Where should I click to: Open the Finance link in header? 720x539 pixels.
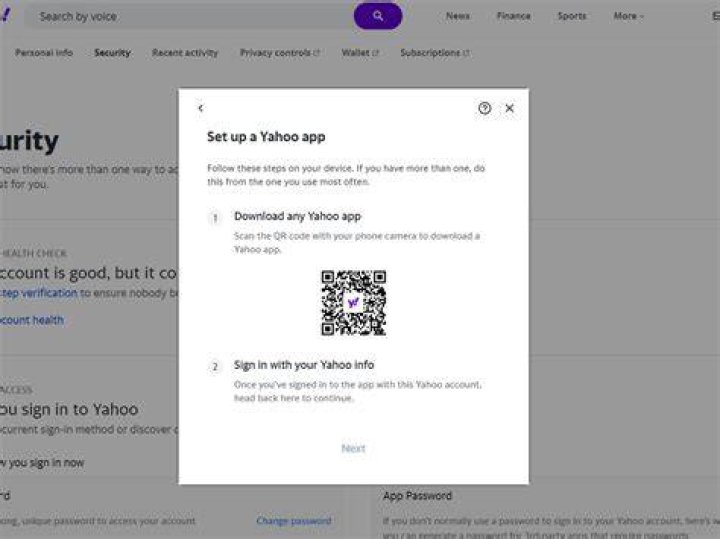pyautogui.click(x=513, y=16)
